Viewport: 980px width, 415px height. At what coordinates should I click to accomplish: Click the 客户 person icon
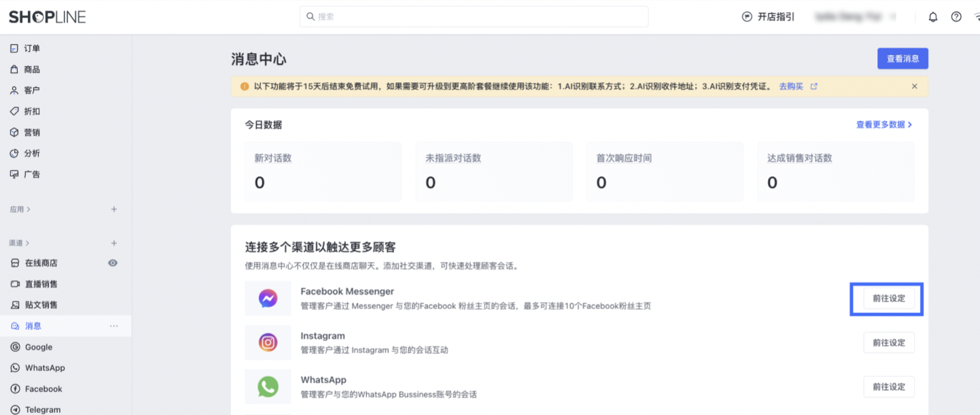point(14,90)
